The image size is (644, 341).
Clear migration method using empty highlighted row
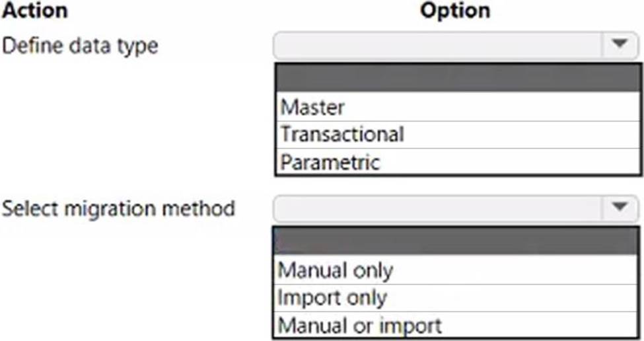point(457,241)
